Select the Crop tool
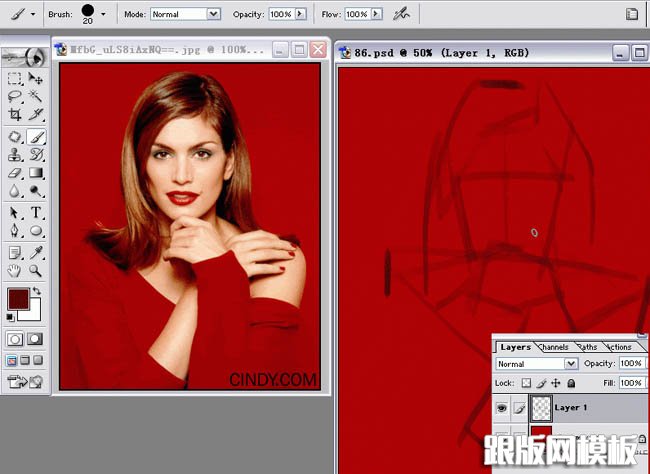Viewport: 650px width, 474px height. (x=15, y=115)
